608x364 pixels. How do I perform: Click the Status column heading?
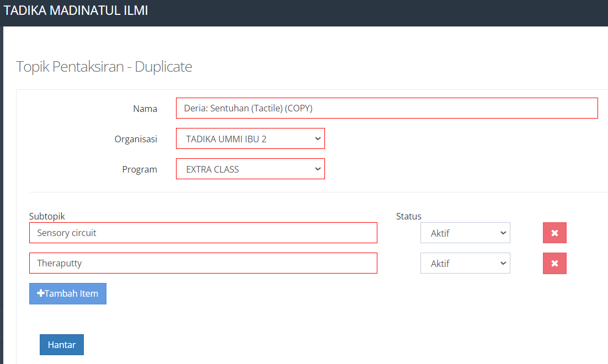[409, 216]
